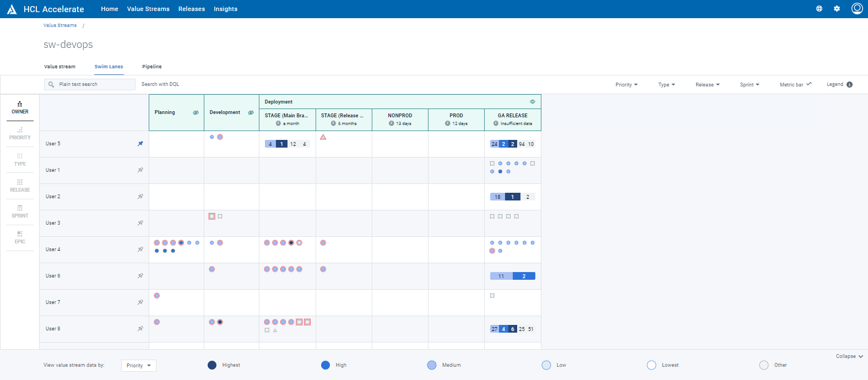Group swim lanes by Epic
Image resolution: width=868 pixels, height=380 pixels.
coord(20,237)
